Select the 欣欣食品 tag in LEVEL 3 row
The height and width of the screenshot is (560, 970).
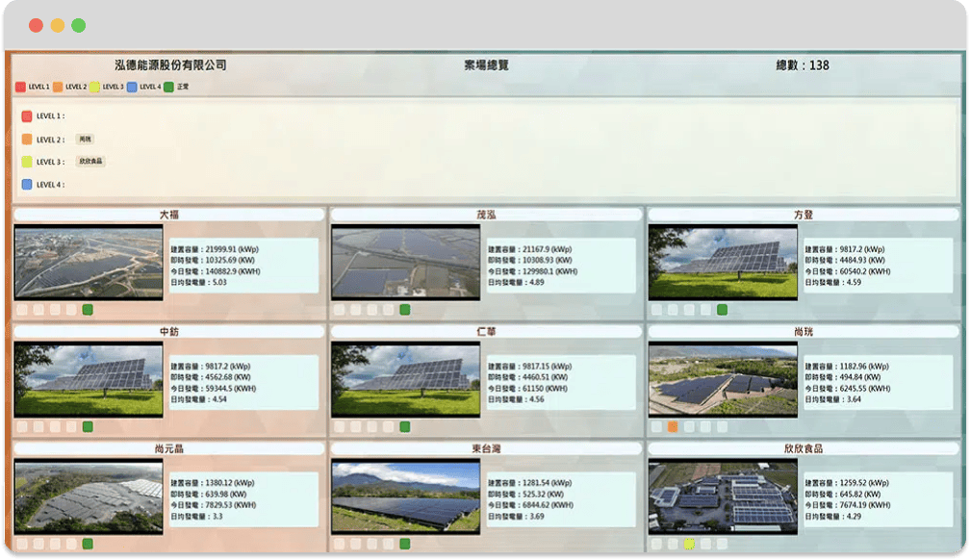click(90, 162)
